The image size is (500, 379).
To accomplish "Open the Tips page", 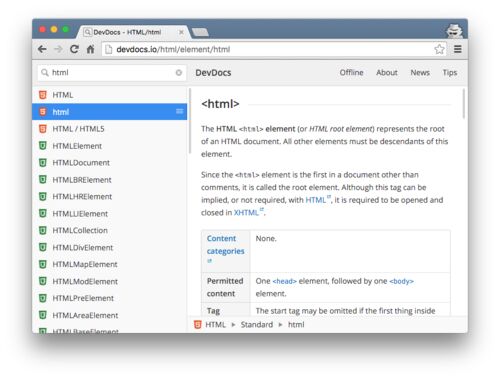I will click(450, 73).
